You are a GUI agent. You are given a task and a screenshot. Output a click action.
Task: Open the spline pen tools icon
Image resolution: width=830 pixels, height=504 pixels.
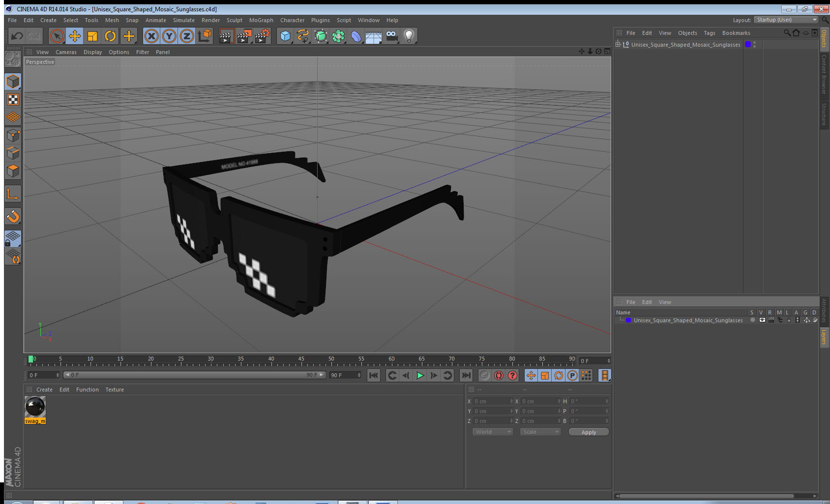[x=303, y=36]
